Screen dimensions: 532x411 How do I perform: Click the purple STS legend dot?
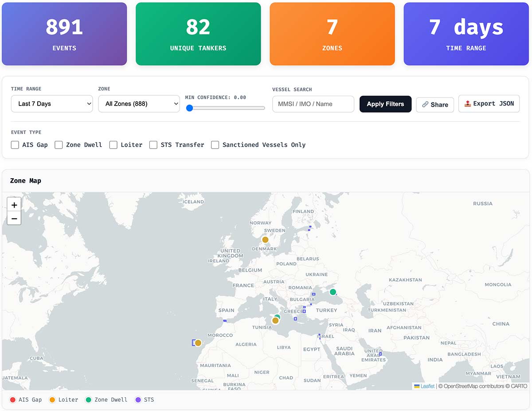click(138, 400)
